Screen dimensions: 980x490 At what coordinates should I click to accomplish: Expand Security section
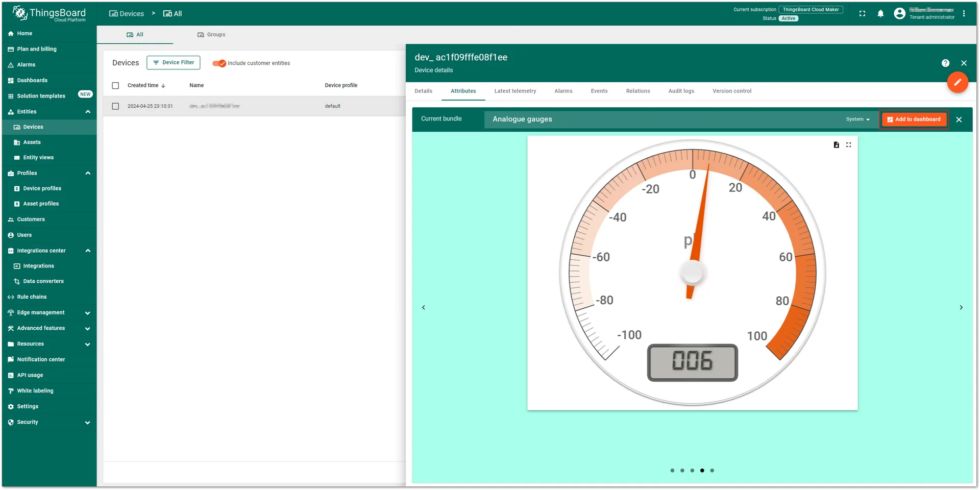(88, 422)
